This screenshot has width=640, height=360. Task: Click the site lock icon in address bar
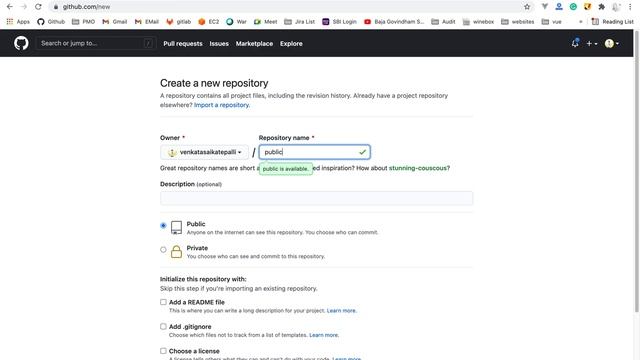coord(56,7)
